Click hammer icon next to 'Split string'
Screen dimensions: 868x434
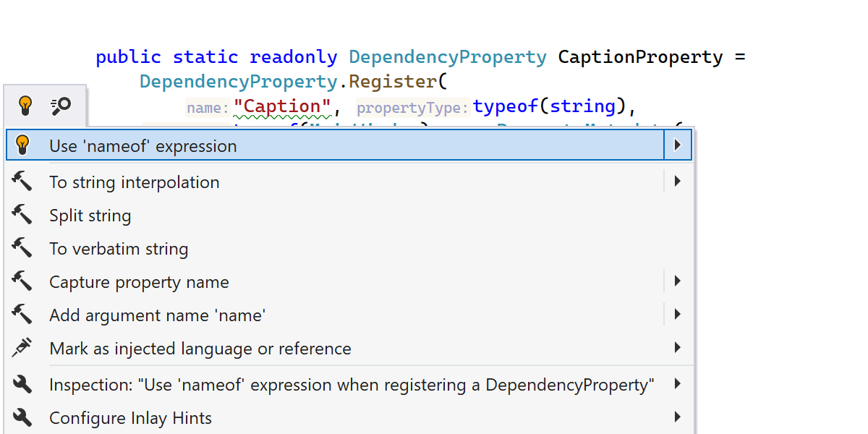pos(22,215)
